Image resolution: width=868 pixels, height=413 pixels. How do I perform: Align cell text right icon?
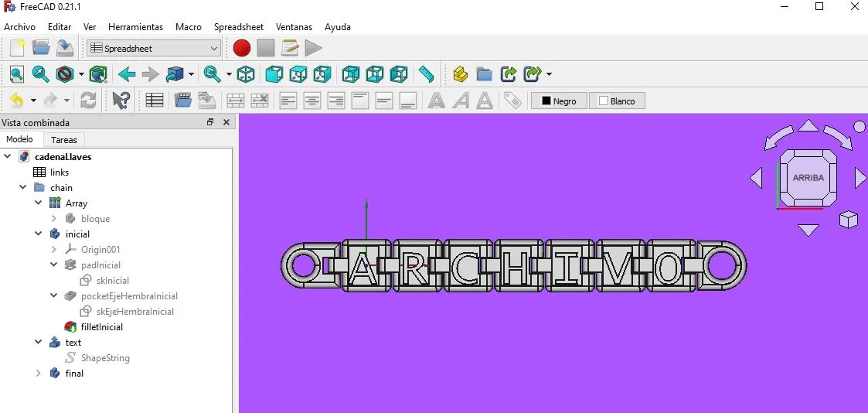(x=336, y=101)
